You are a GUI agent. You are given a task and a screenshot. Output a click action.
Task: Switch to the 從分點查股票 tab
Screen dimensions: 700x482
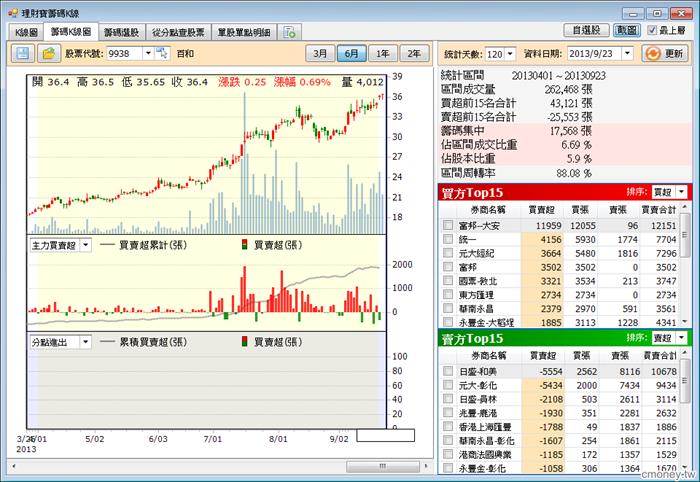[x=178, y=33]
